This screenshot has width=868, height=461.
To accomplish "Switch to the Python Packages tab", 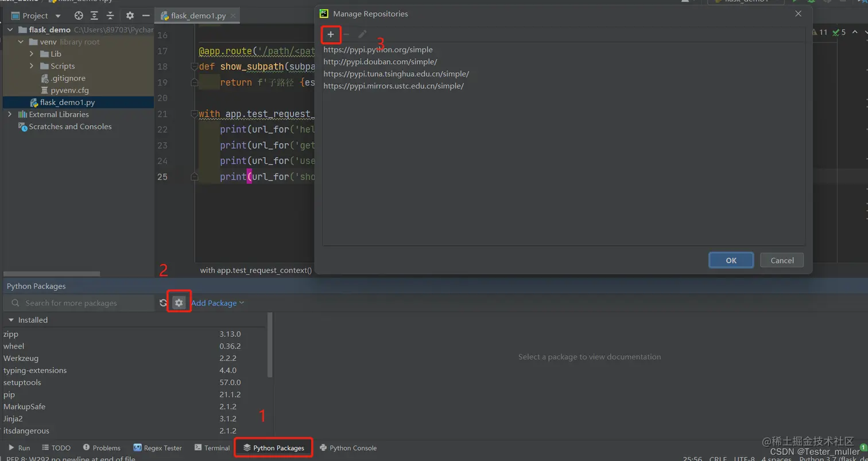I will [273, 448].
